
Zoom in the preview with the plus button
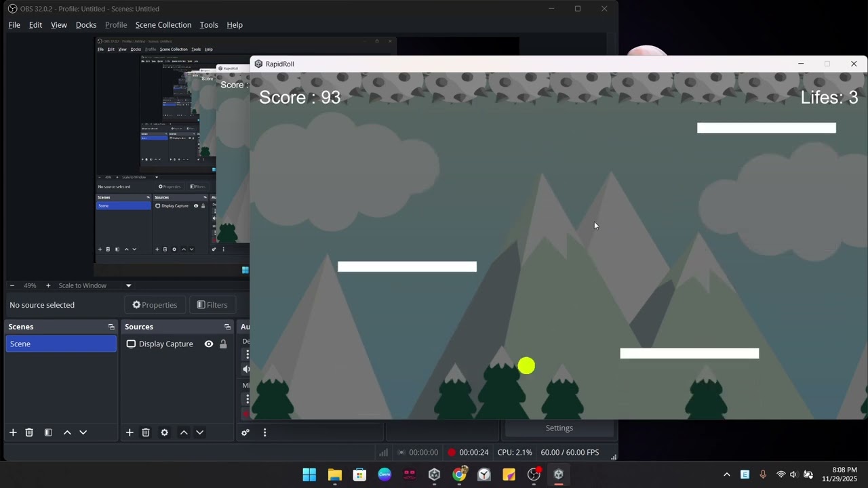pos(48,285)
